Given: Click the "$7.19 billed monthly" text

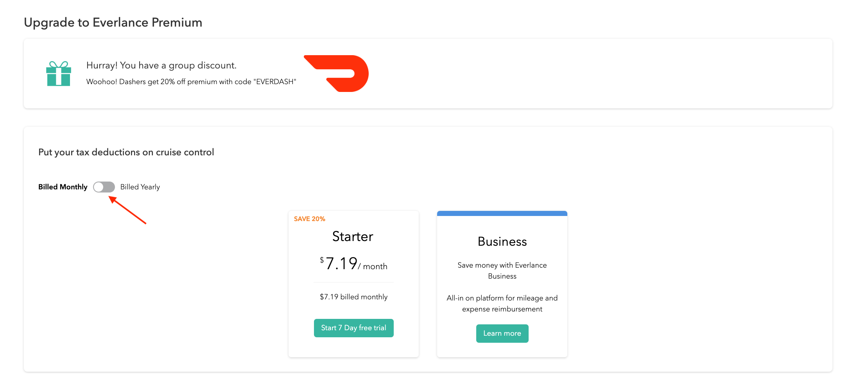Looking at the screenshot, I should 353,297.
